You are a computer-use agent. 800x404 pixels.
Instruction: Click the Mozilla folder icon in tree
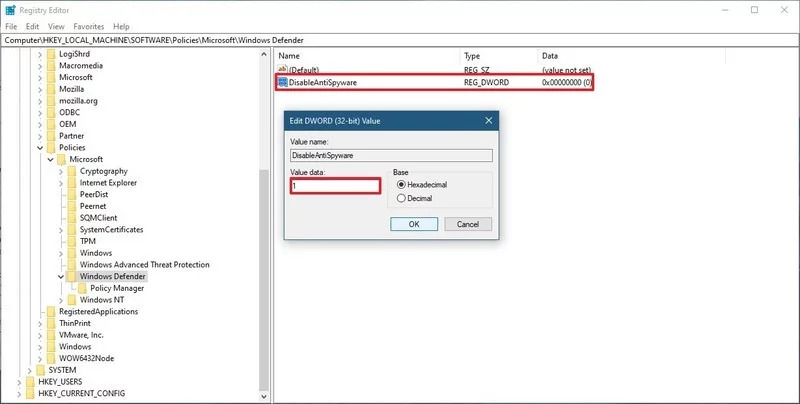click(50, 89)
